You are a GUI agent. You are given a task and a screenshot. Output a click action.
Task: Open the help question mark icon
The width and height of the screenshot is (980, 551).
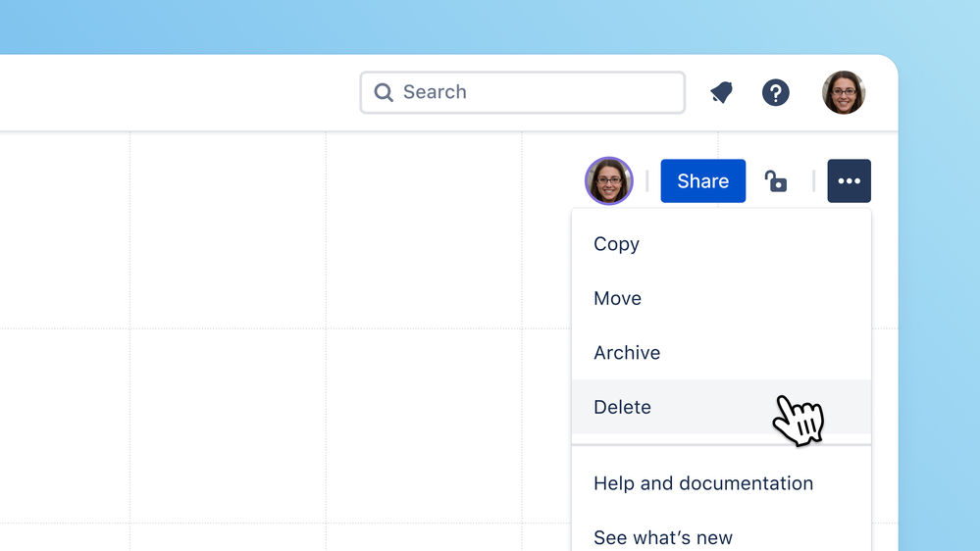pyautogui.click(x=776, y=92)
